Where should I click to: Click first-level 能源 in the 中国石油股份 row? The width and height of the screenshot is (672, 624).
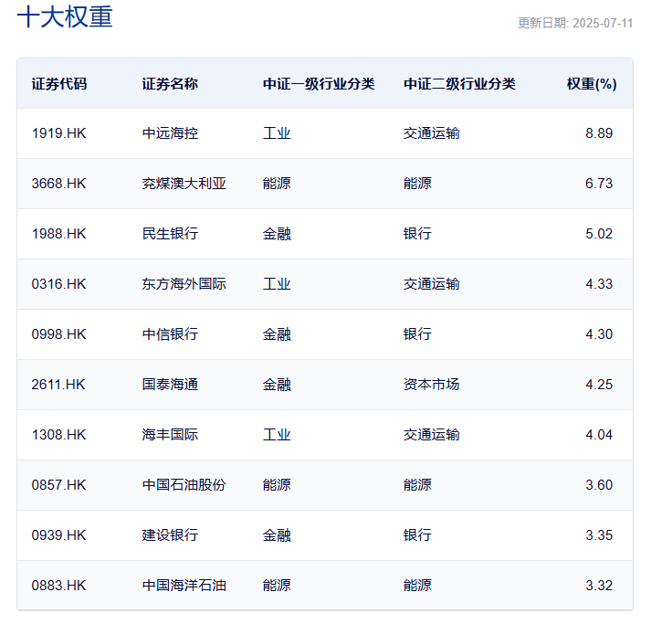click(277, 485)
